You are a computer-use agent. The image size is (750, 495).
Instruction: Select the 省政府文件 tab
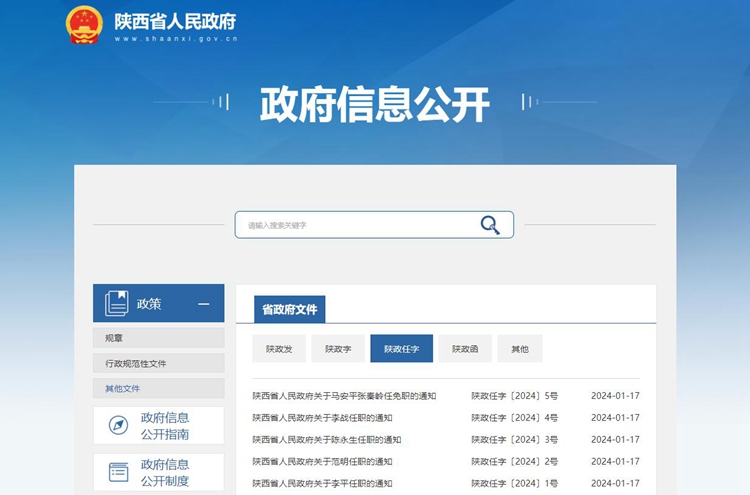coord(290,309)
